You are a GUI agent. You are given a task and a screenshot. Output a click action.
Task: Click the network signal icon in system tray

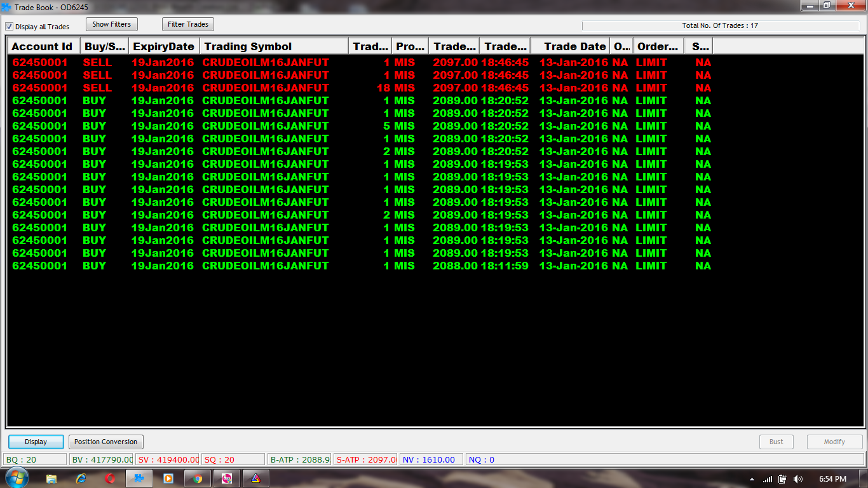coord(768,479)
